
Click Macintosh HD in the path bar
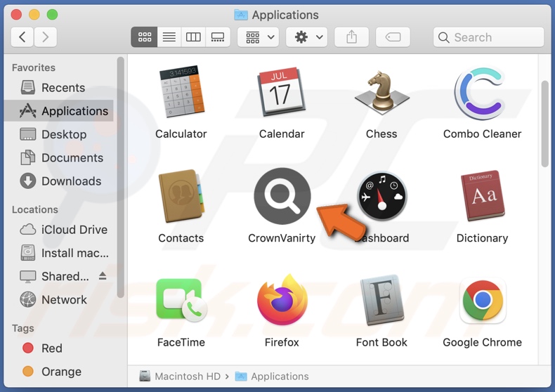coord(180,376)
